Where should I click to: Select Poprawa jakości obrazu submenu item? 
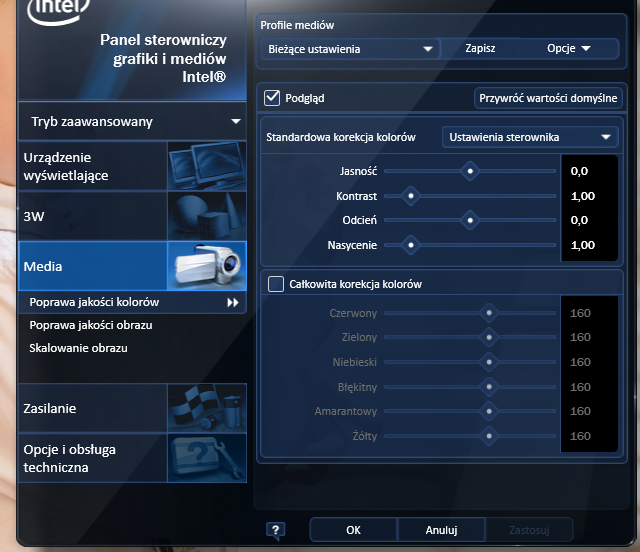(91, 325)
